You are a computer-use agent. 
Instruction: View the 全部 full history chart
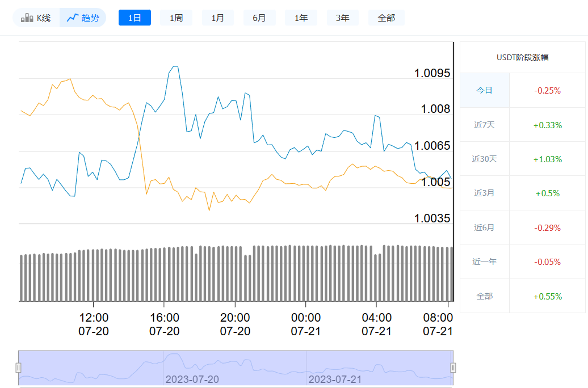coord(386,17)
